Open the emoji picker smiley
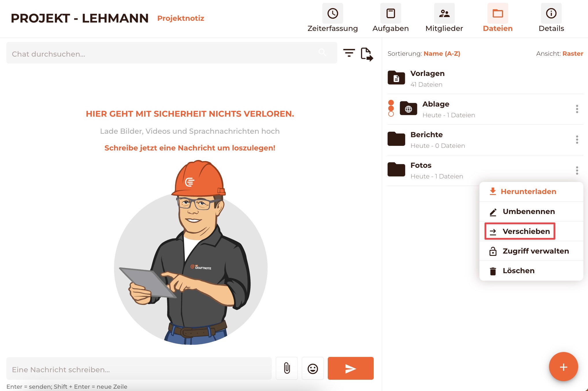This screenshot has height=391, width=588. click(x=312, y=368)
